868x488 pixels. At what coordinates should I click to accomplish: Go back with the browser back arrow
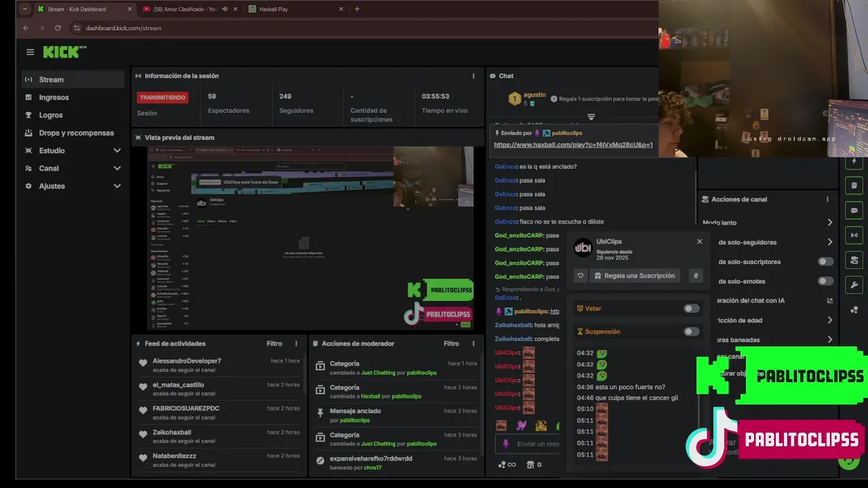(x=26, y=28)
